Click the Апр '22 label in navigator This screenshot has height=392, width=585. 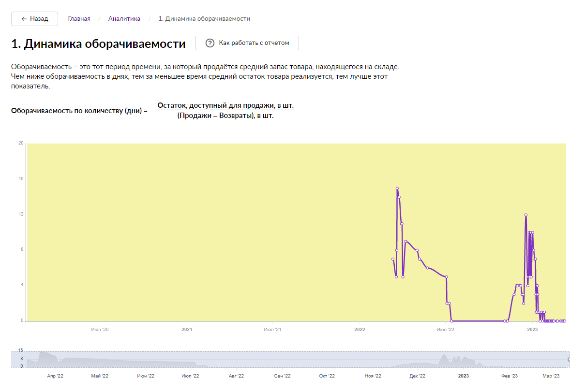coord(55,376)
